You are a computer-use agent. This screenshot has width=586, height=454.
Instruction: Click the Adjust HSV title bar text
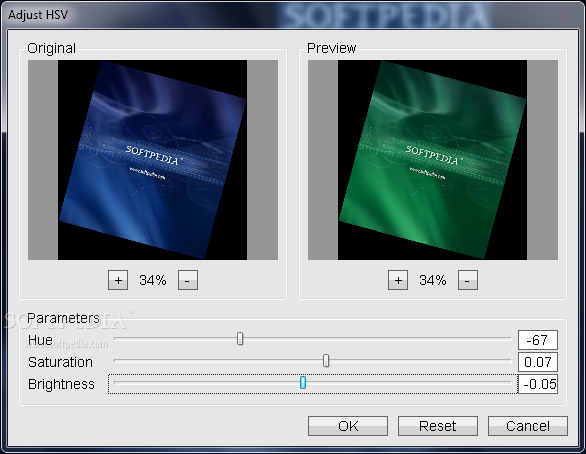coord(38,15)
